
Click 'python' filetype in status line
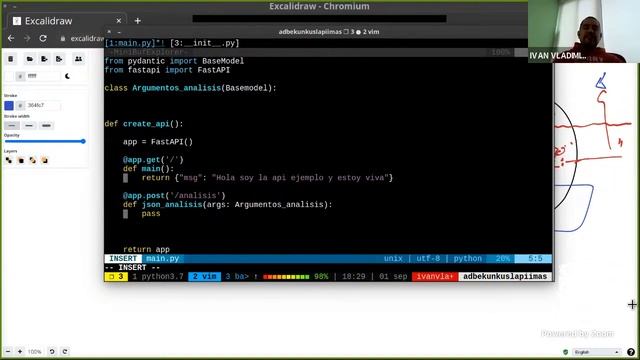click(x=468, y=259)
